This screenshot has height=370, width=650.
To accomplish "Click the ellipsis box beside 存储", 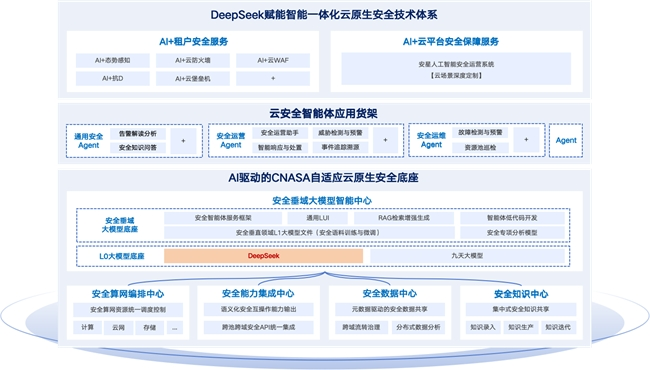I will [x=175, y=328].
